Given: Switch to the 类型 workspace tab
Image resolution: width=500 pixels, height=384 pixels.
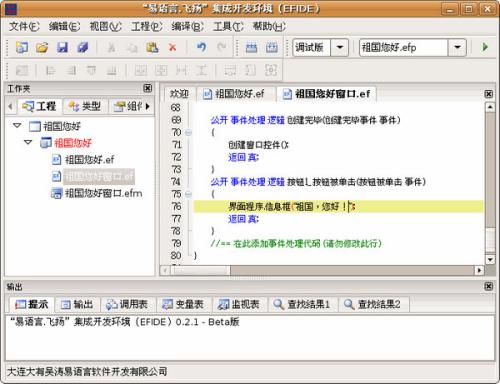Looking at the screenshot, I should pyautogui.click(x=85, y=106).
